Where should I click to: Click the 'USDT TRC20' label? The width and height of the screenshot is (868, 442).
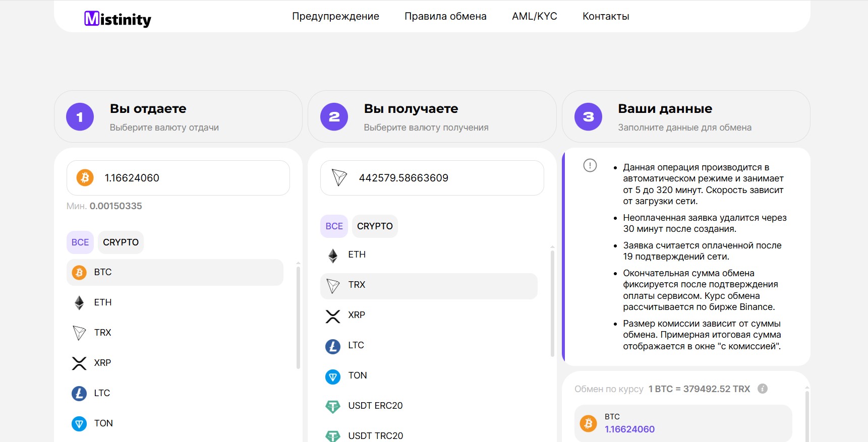[x=376, y=436]
